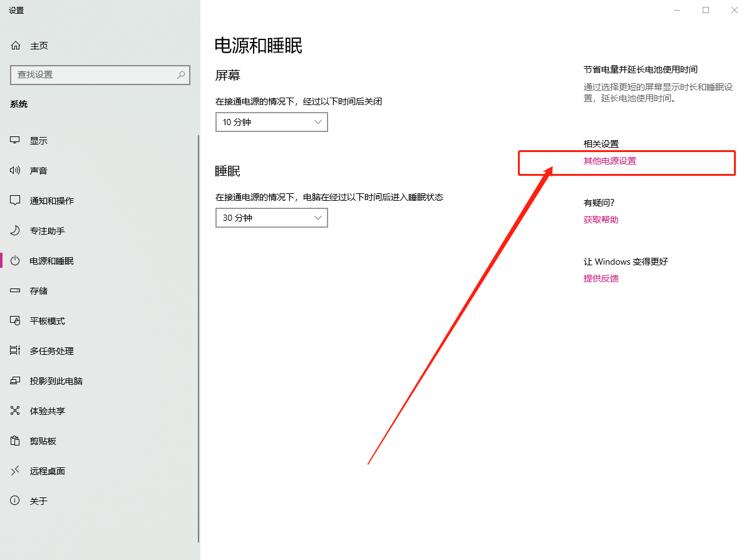The image size is (749, 560).
Task: Select 远程桌面 in the sidebar
Action: [38, 471]
